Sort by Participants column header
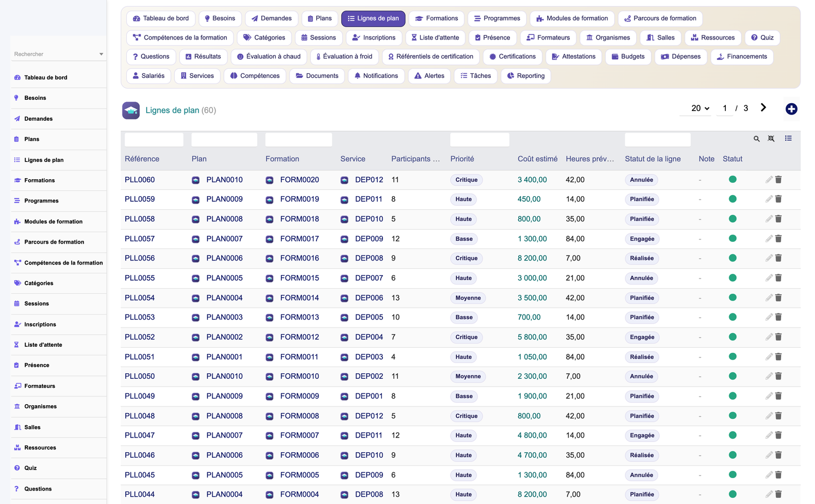This screenshot has width=815, height=504. (x=416, y=159)
